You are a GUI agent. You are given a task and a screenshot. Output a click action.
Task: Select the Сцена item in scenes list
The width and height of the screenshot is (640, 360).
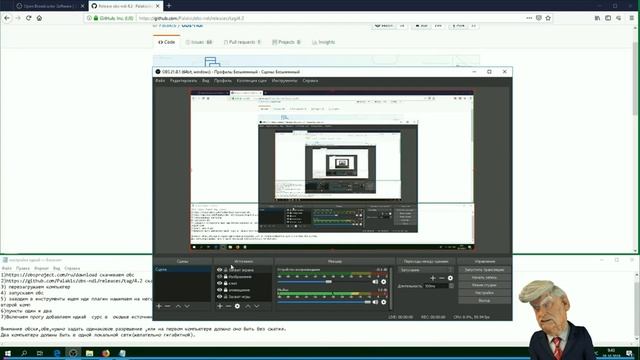pyautogui.click(x=182, y=270)
